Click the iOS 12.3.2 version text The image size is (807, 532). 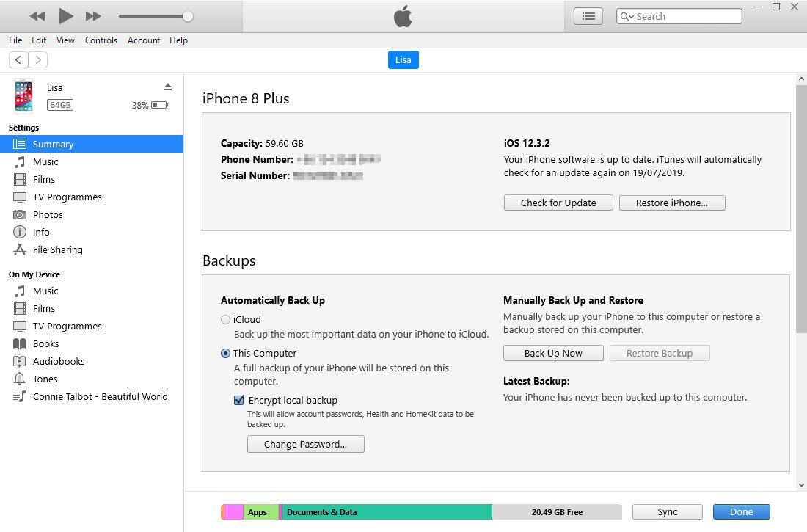coord(527,143)
